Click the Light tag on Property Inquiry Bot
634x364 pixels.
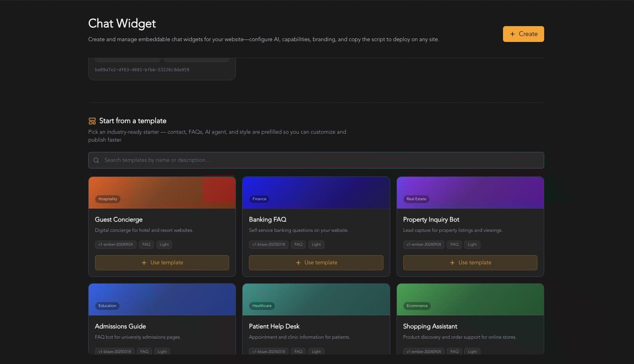click(x=472, y=245)
